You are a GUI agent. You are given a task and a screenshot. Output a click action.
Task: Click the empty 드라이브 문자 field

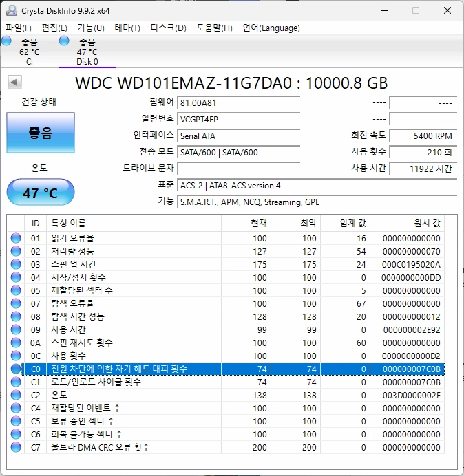click(238, 169)
